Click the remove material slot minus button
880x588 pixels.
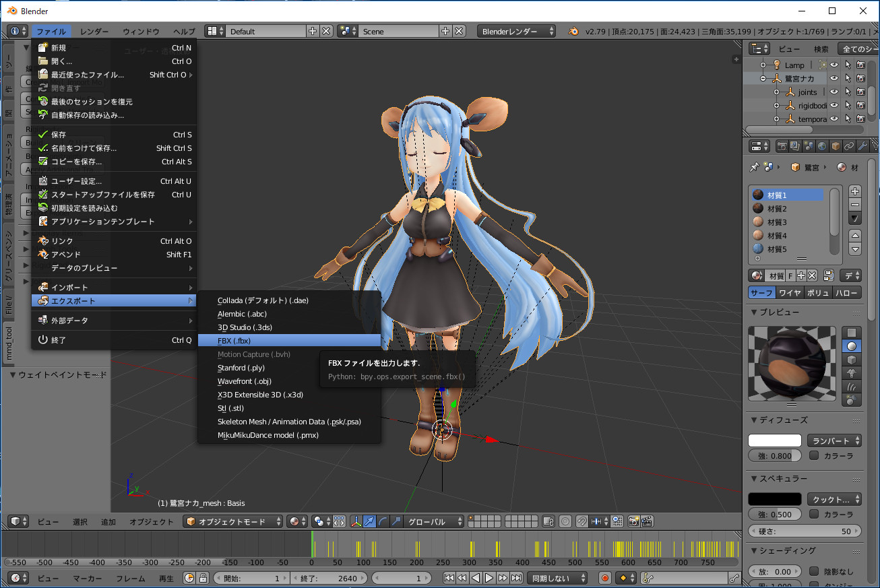[x=855, y=205]
